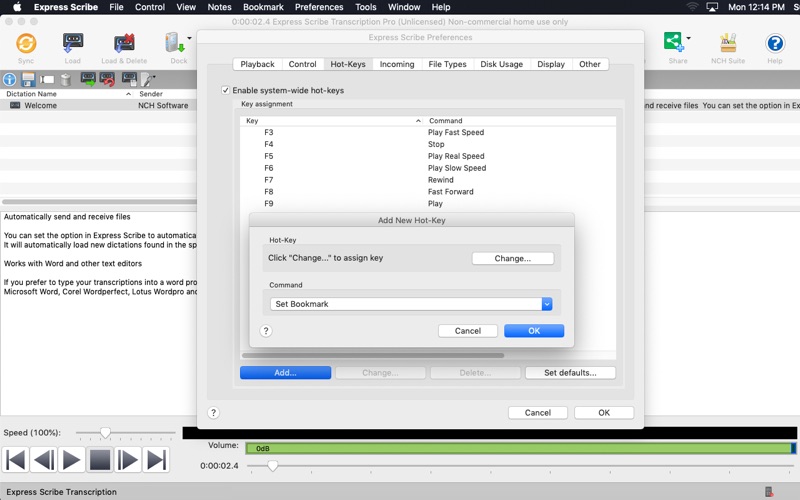Click the Dock device icon
Image resolution: width=800 pixels, height=500 pixels.
(x=174, y=43)
